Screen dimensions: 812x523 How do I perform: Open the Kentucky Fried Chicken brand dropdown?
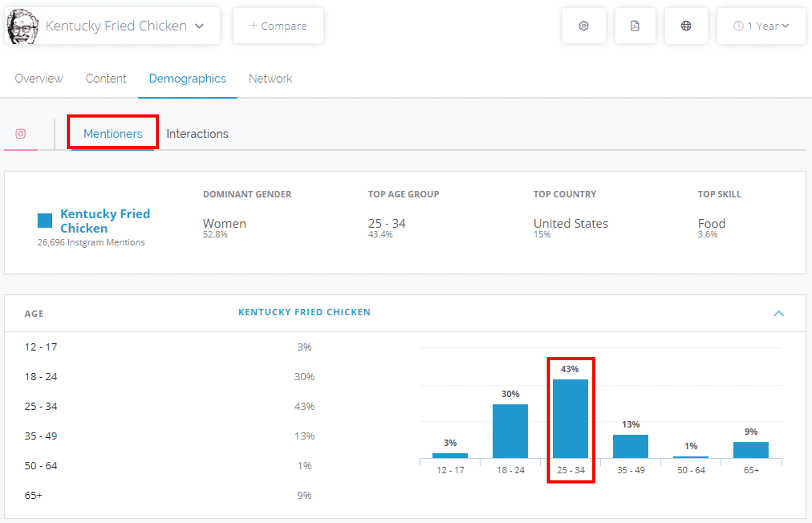tap(113, 26)
